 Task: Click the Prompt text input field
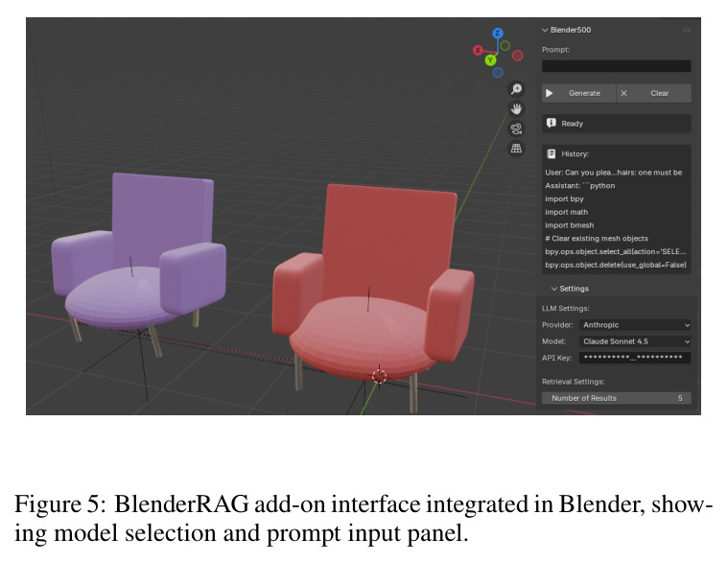pos(617,66)
